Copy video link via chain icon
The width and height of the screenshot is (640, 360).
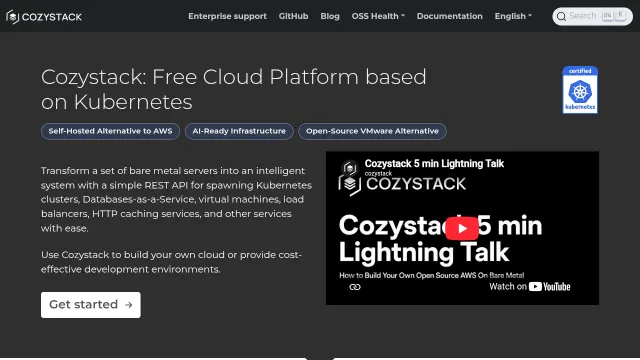(x=355, y=287)
